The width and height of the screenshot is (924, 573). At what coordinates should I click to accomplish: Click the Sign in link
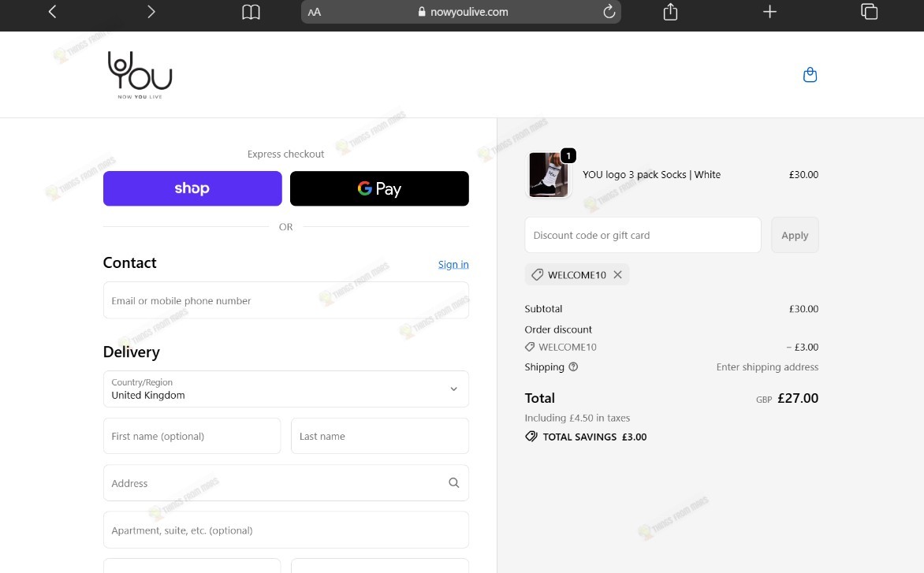tap(453, 264)
